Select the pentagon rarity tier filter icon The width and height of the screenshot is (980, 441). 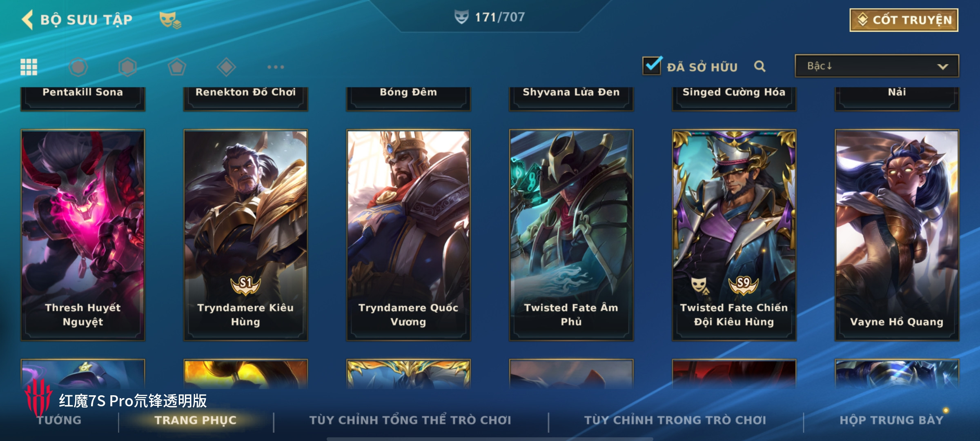click(177, 67)
